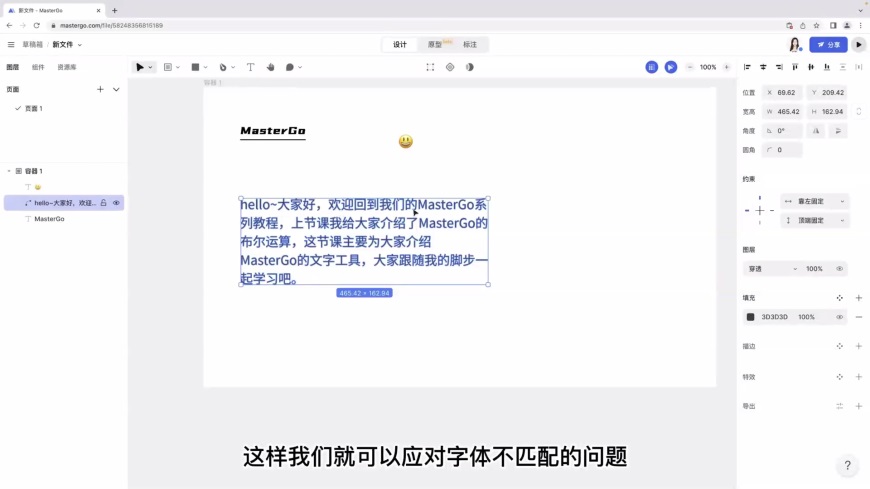This screenshot has width=870, height=489.
Task: Flip selection vertically
Action: 838,131
